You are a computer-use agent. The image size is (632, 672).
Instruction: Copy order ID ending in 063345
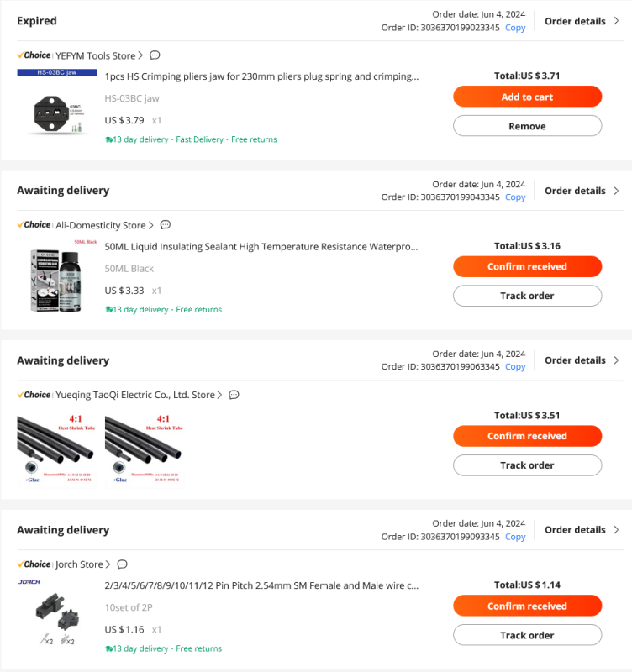point(515,367)
